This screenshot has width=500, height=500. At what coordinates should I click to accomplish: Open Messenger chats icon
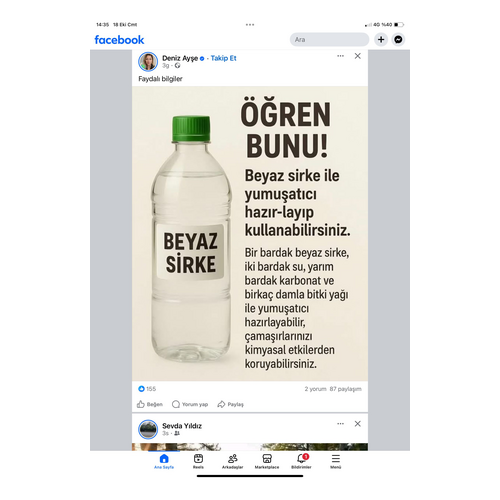[x=398, y=39]
